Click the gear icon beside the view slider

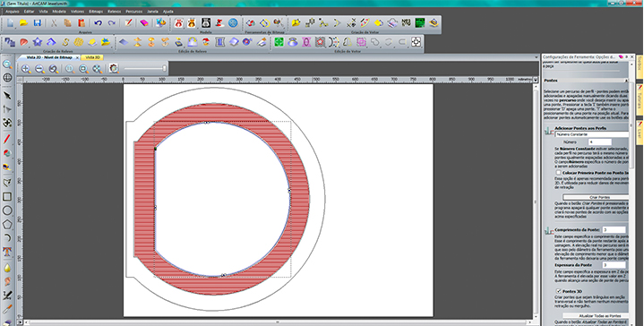point(114,69)
